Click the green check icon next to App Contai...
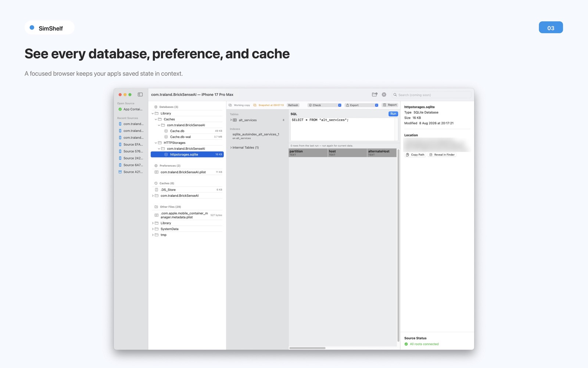 coord(120,109)
